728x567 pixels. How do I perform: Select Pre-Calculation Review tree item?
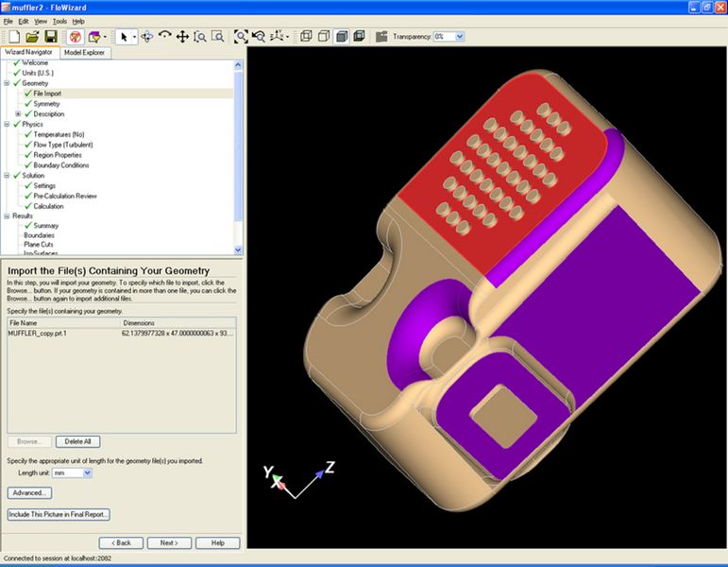point(65,196)
